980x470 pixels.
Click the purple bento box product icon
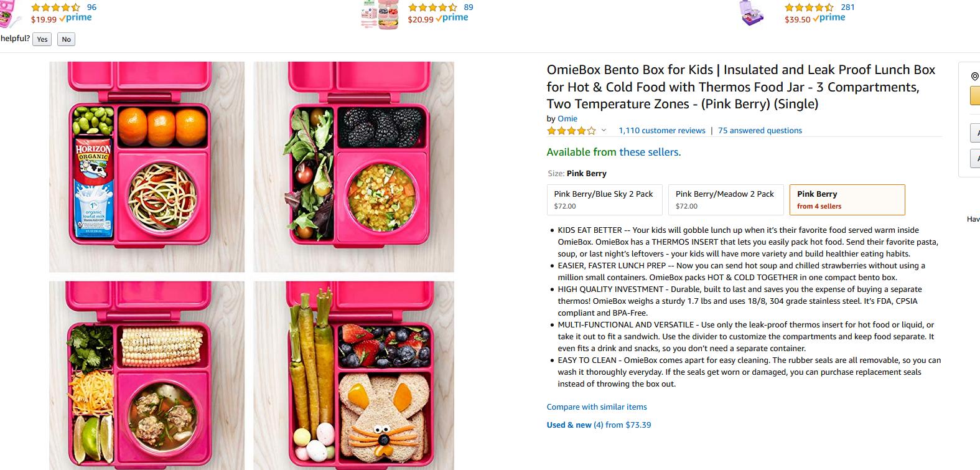[x=752, y=13]
